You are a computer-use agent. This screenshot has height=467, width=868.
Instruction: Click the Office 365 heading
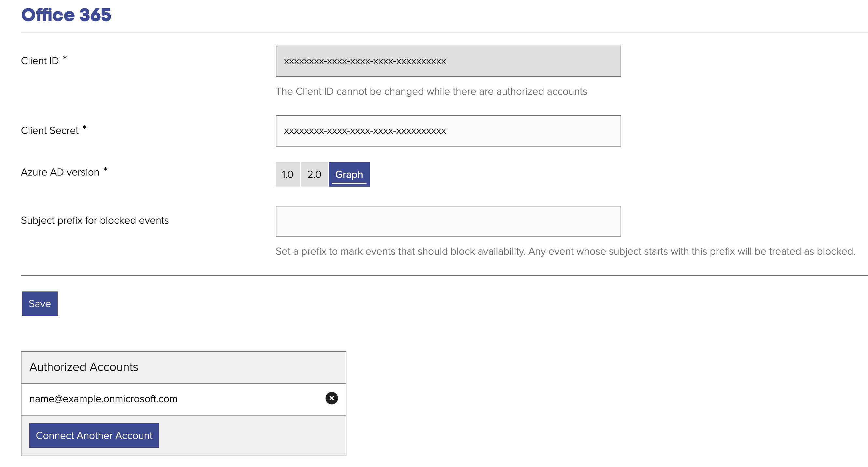coord(66,15)
